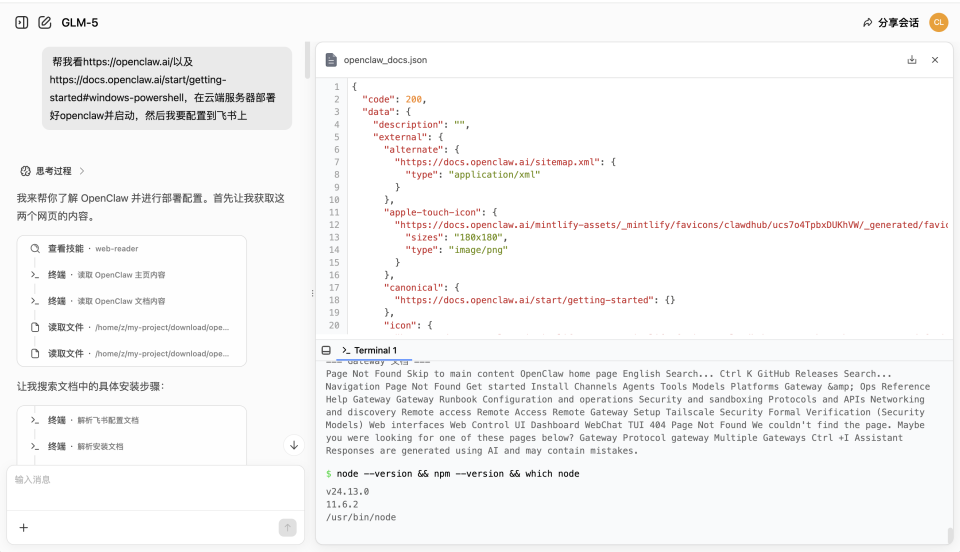Viewport: 960px width, 552px height.
Task: Click the 分享会话 share button
Action: [890, 23]
